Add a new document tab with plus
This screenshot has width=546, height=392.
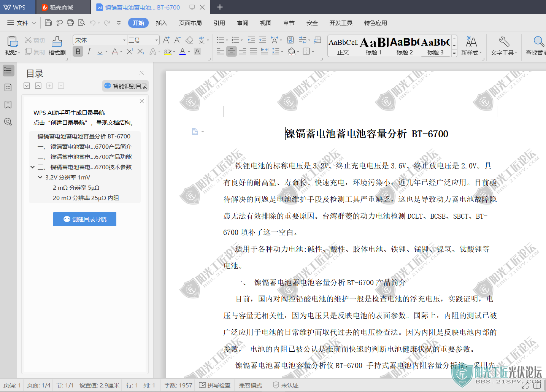pyautogui.click(x=220, y=7)
